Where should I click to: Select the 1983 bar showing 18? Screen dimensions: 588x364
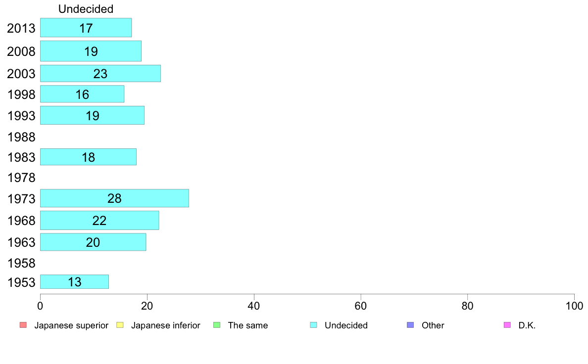[x=88, y=157]
